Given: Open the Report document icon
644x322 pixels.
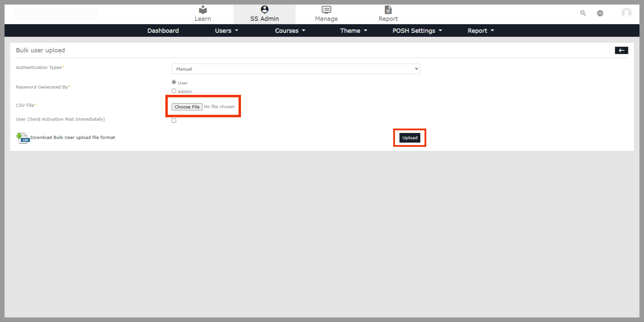Looking at the screenshot, I should pyautogui.click(x=388, y=10).
